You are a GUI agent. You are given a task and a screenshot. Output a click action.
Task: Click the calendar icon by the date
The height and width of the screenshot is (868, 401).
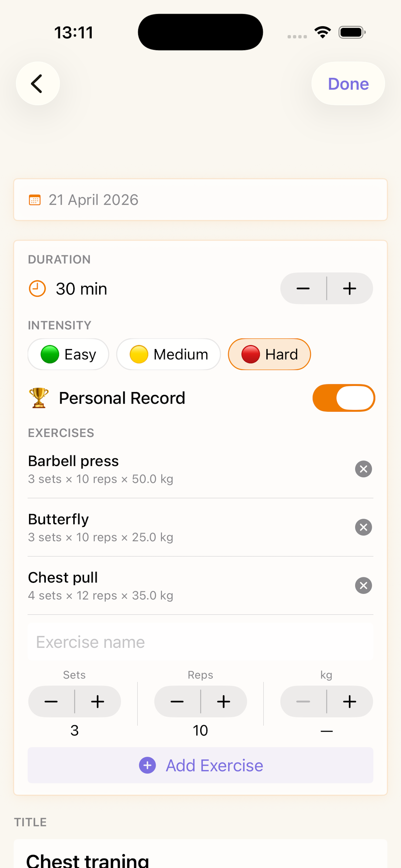pos(35,200)
